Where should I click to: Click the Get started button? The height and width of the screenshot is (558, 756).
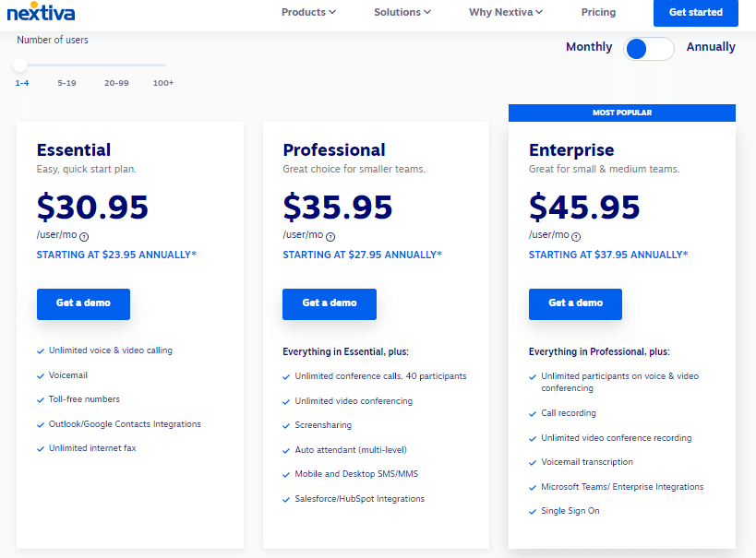pyautogui.click(x=695, y=14)
